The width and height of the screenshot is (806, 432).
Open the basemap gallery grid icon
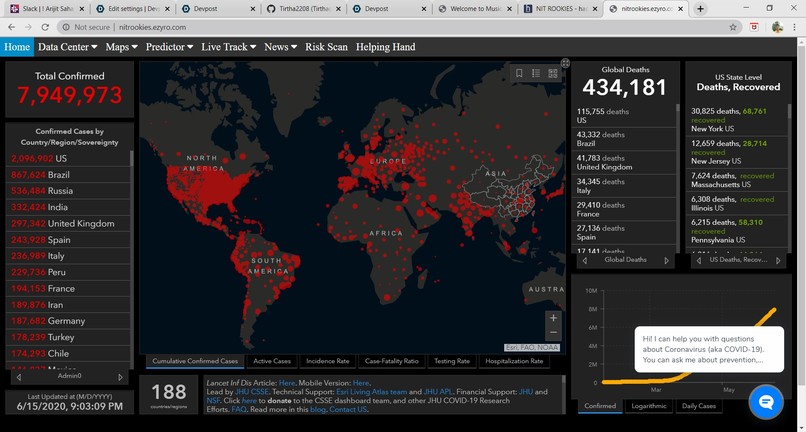[553, 74]
